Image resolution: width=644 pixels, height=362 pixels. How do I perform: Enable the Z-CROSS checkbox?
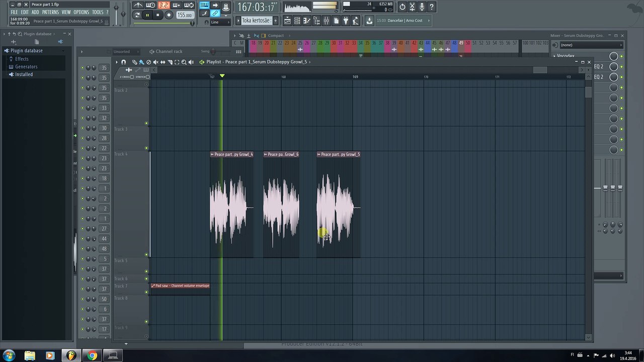pyautogui.click(x=132, y=77)
